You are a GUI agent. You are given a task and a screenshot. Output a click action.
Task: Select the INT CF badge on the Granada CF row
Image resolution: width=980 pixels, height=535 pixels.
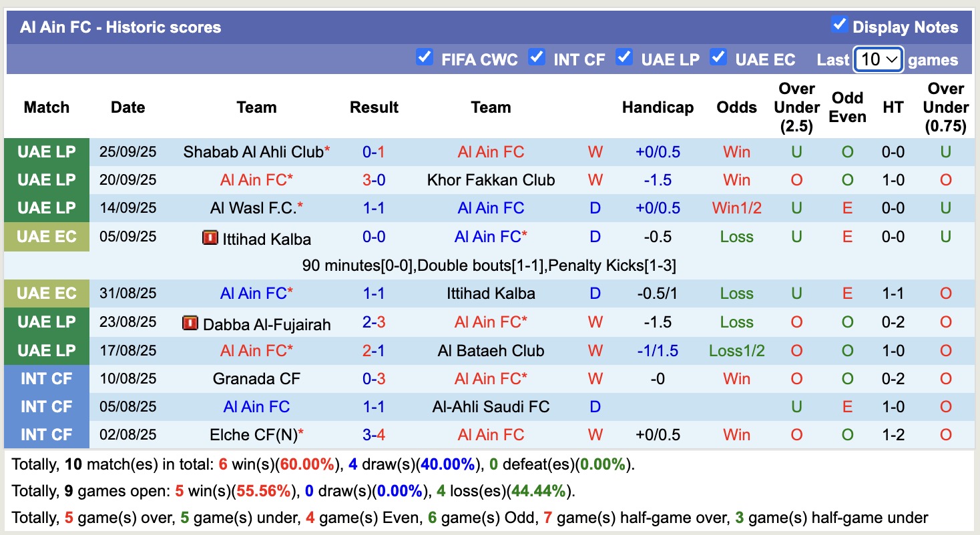pyautogui.click(x=46, y=378)
